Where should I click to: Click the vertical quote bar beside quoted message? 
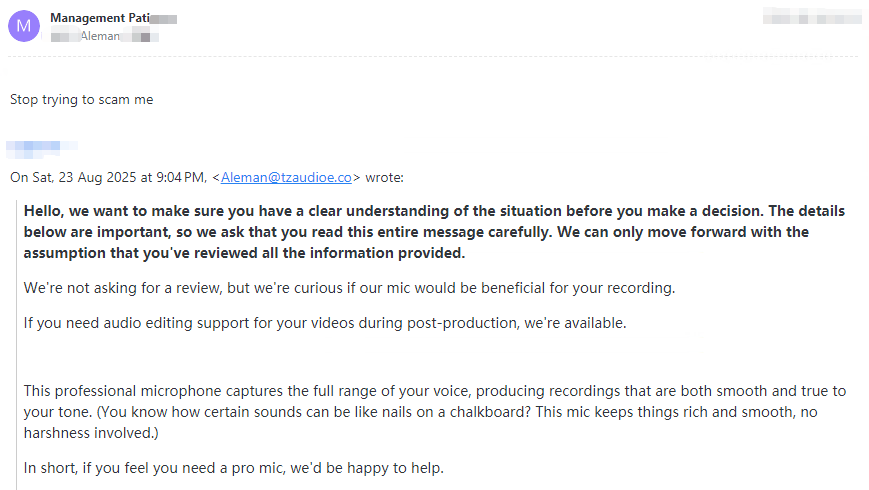click(17, 344)
